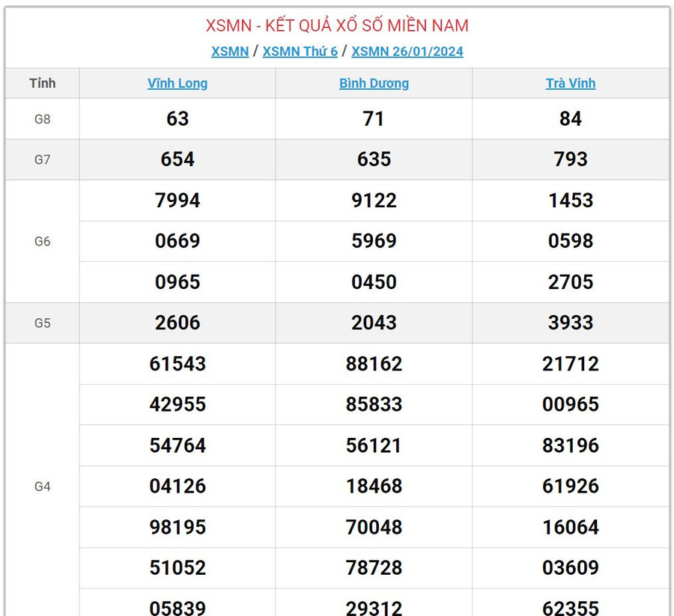This screenshot has width=674, height=616.
Task: Open the Vĩnh Long province link
Action: click(177, 83)
